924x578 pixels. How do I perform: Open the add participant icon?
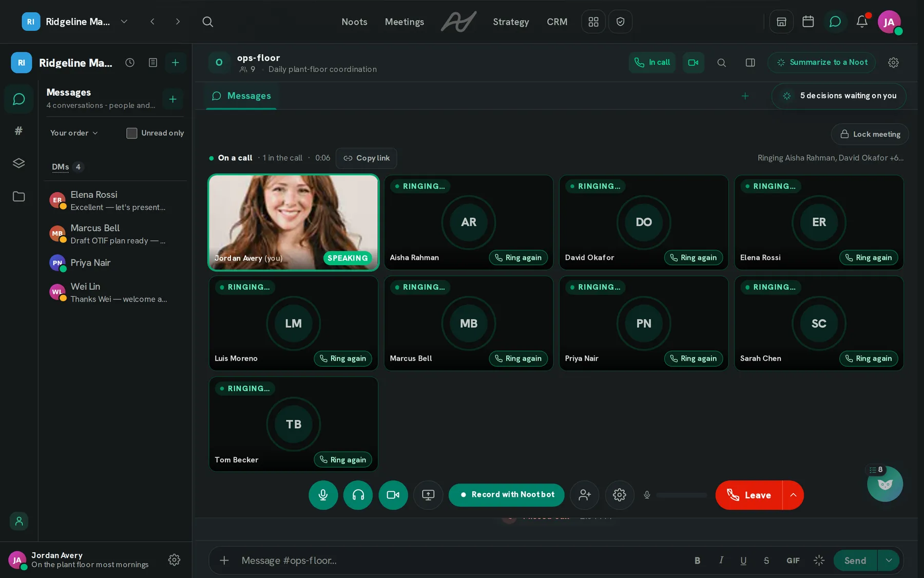585,495
